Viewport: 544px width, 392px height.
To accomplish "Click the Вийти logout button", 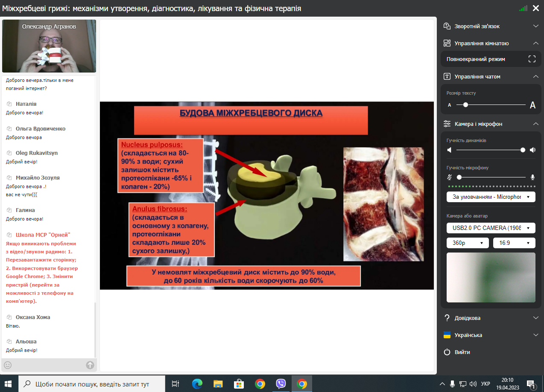I will [x=462, y=352].
